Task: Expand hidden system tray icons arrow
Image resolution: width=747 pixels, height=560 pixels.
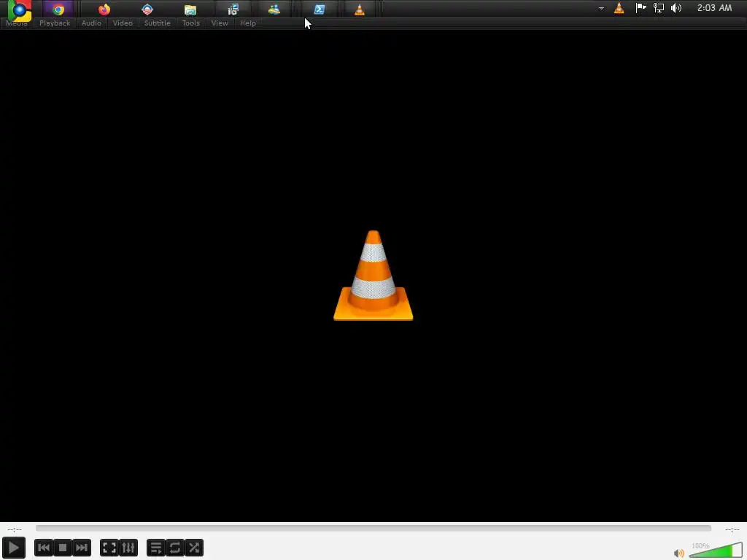Action: [x=601, y=8]
